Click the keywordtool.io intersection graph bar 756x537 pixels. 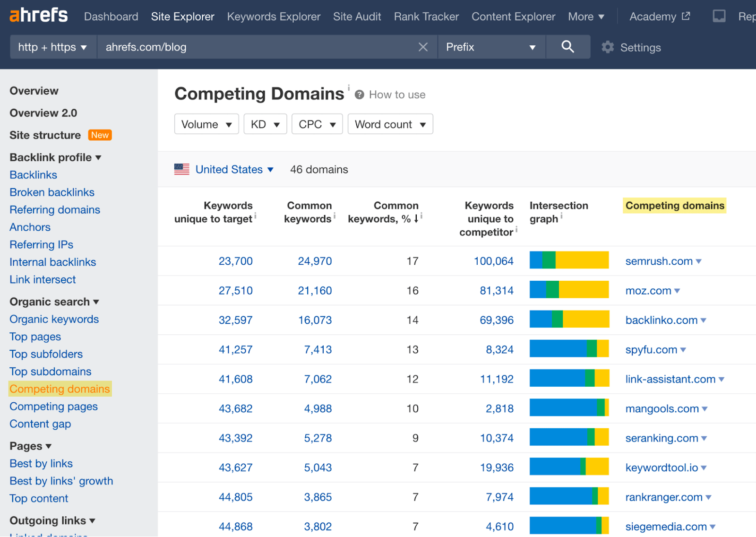[x=569, y=467]
